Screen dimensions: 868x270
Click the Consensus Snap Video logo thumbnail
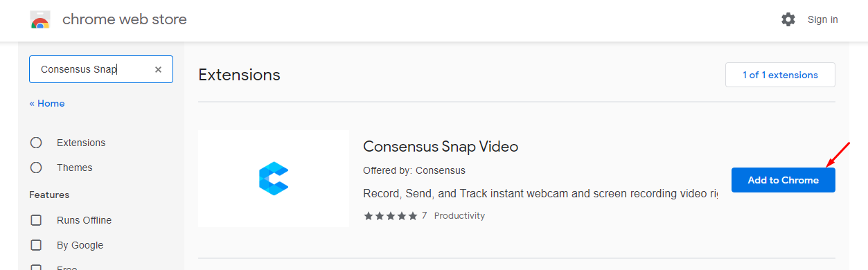coord(274,179)
